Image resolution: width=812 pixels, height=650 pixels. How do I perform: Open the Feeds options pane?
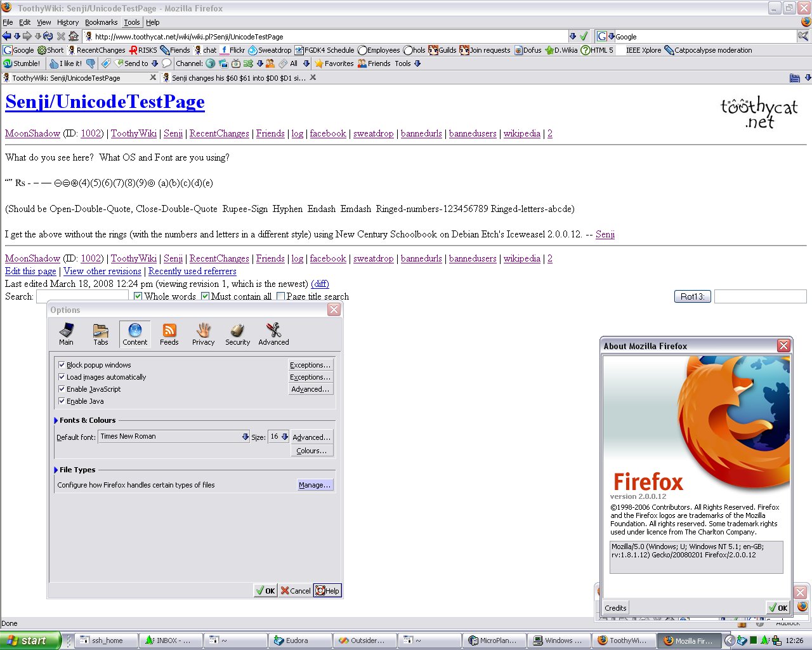169,334
